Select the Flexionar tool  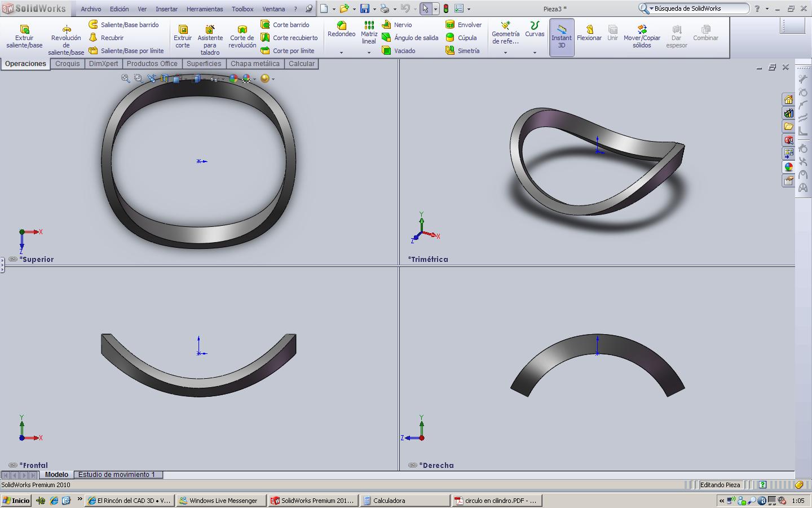pos(589,33)
